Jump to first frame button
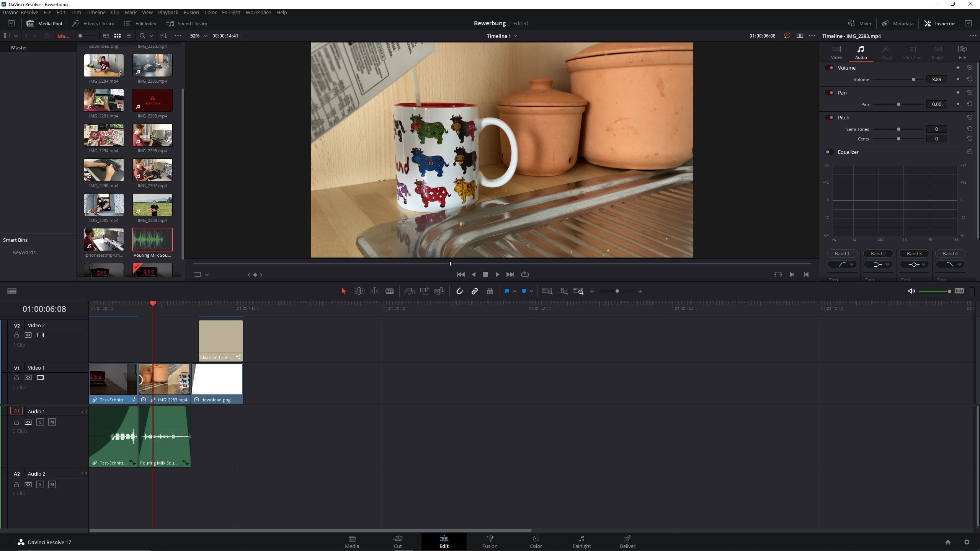 click(x=461, y=274)
